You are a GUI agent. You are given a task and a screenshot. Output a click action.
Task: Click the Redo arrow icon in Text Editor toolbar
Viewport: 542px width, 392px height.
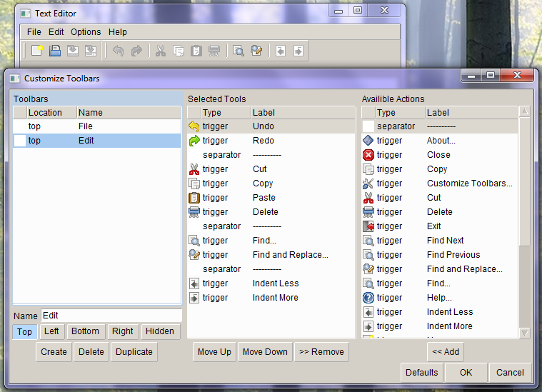click(136, 51)
